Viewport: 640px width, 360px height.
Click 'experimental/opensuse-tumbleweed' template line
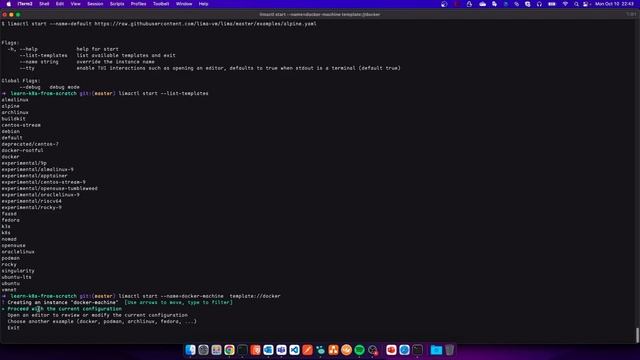[49, 189]
